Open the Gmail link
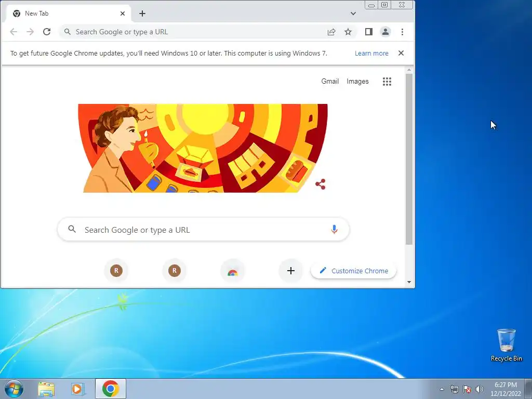Screen dimensions: 532x399 point(330,81)
